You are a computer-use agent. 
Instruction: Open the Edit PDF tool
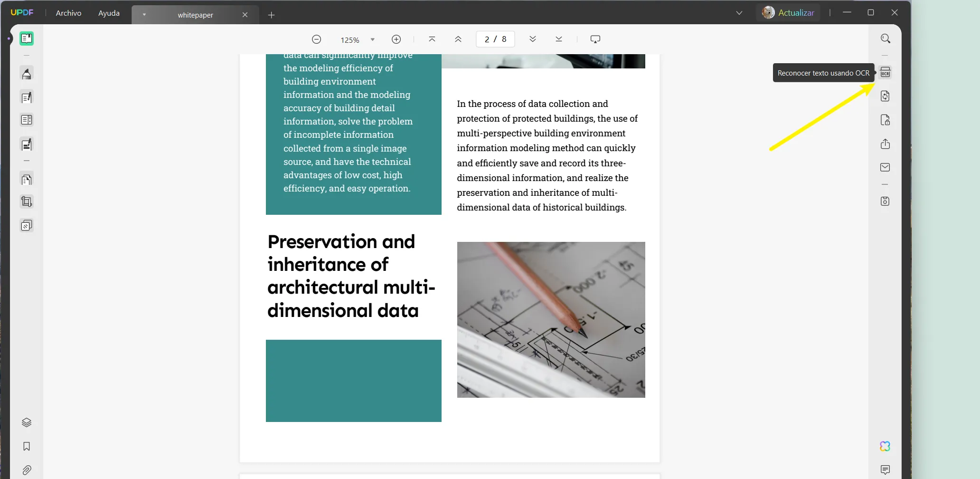click(27, 97)
